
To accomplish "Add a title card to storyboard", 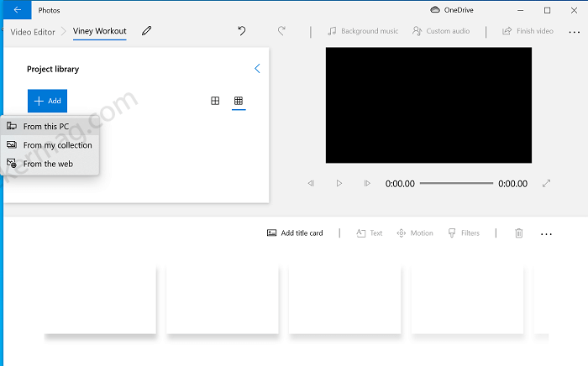I will (295, 233).
